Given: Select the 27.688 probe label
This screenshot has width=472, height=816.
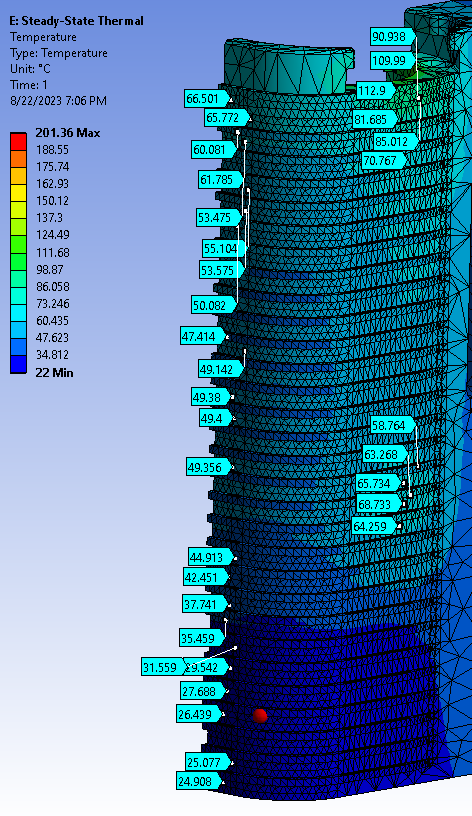Looking at the screenshot, I should pyautogui.click(x=203, y=692).
